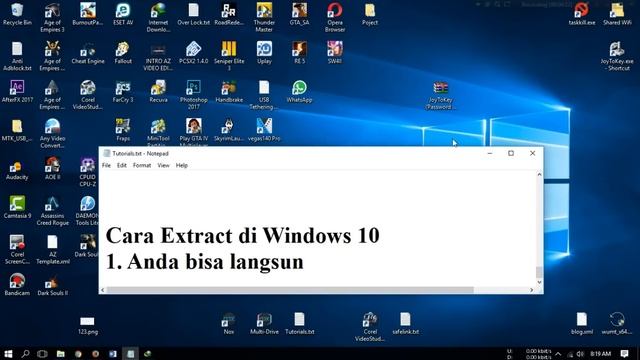
Task: Launch Nox desktop shortcut
Action: point(229,324)
